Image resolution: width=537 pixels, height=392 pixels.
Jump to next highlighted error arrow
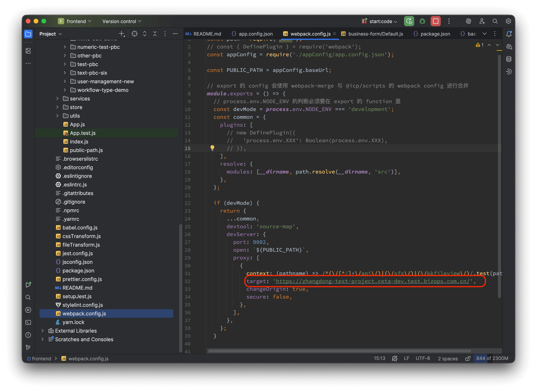[497, 45]
